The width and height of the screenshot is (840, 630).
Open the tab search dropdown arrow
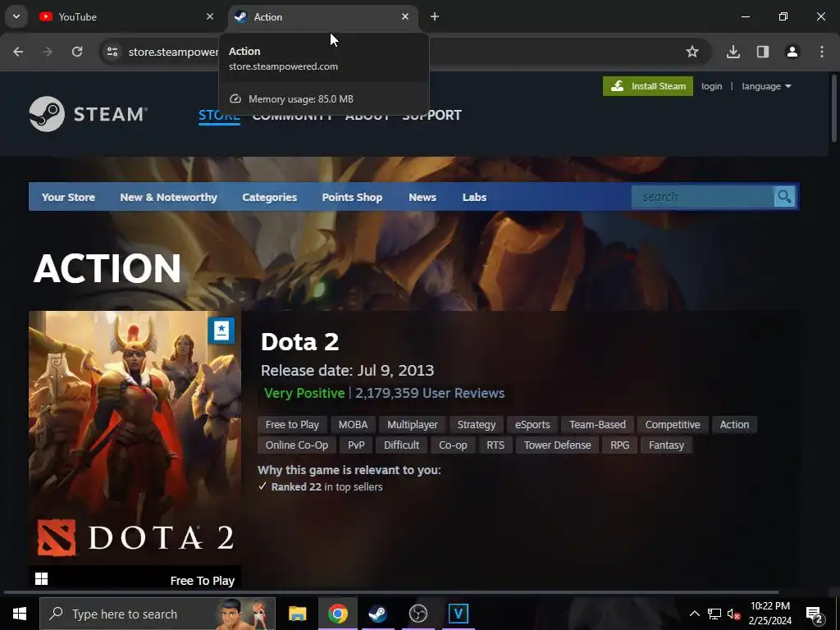click(x=16, y=16)
